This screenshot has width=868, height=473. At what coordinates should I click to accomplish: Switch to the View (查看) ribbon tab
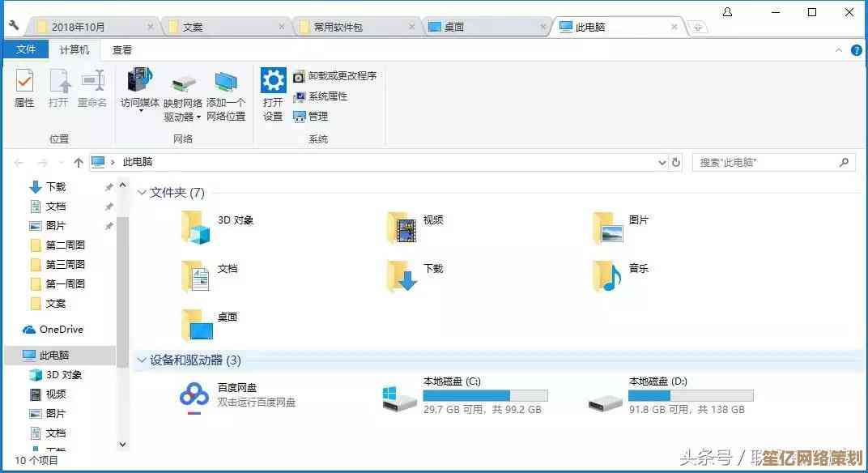pyautogui.click(x=122, y=50)
